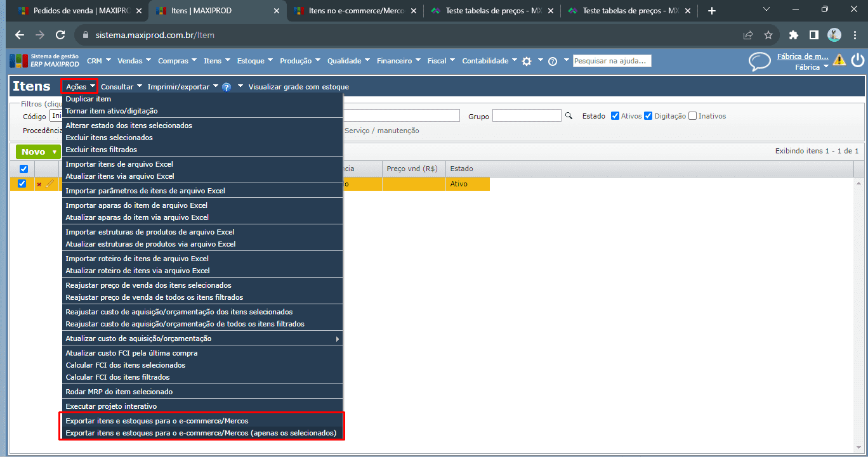868x457 pixels.
Task: Bookmark this page with the star
Action: [768, 35]
